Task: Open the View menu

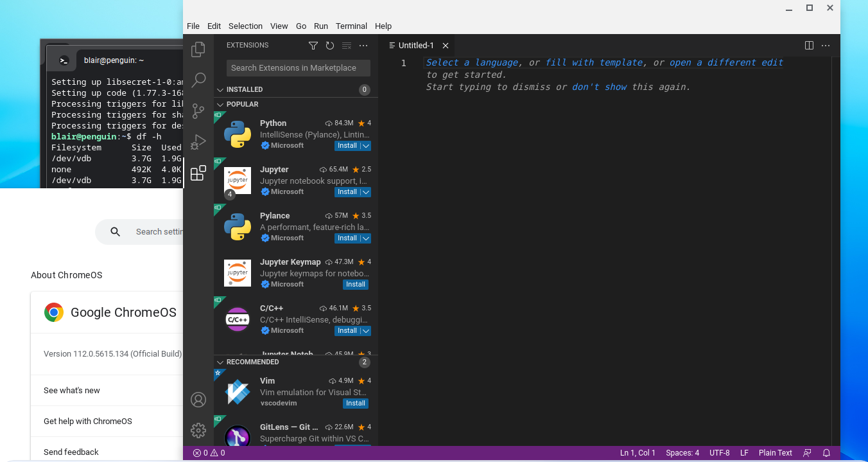Action: [x=279, y=26]
